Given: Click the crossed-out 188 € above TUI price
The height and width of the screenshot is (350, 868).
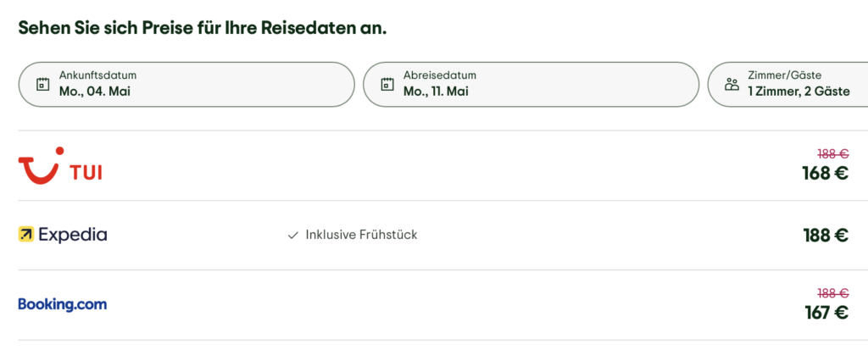Looking at the screenshot, I should coord(832,154).
